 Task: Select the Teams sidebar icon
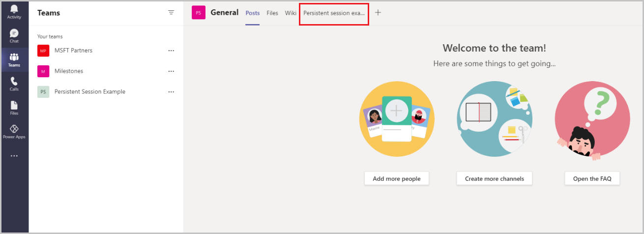[x=14, y=60]
